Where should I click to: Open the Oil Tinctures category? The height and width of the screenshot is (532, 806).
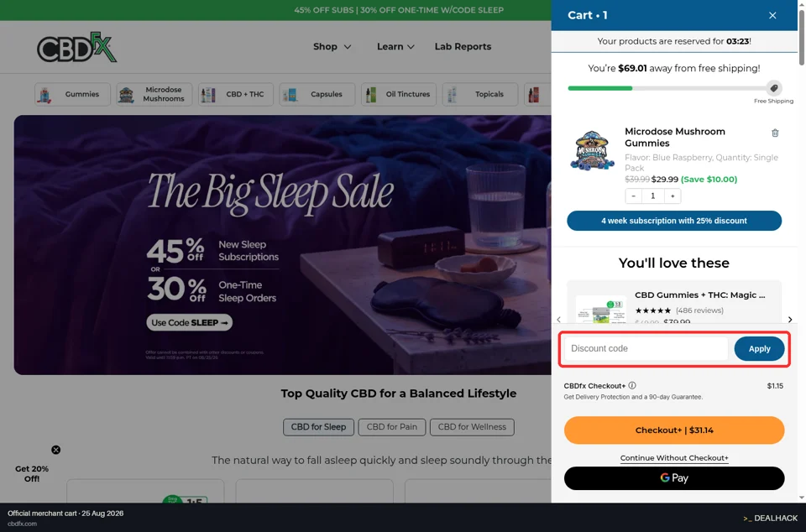pos(399,95)
